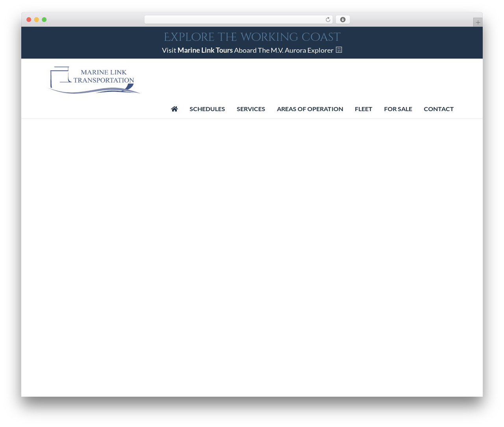The width and height of the screenshot is (504, 427).
Task: Open the Schedules menu item
Action: (207, 109)
